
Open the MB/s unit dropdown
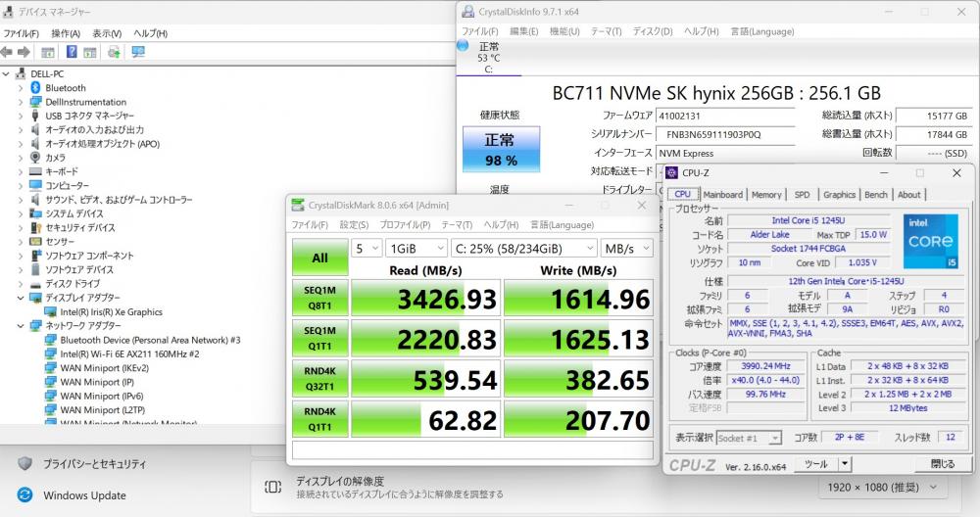(627, 249)
